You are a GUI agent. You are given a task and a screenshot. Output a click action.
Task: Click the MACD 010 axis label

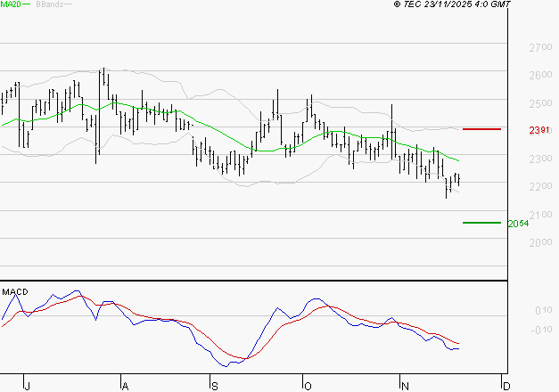[x=544, y=310]
